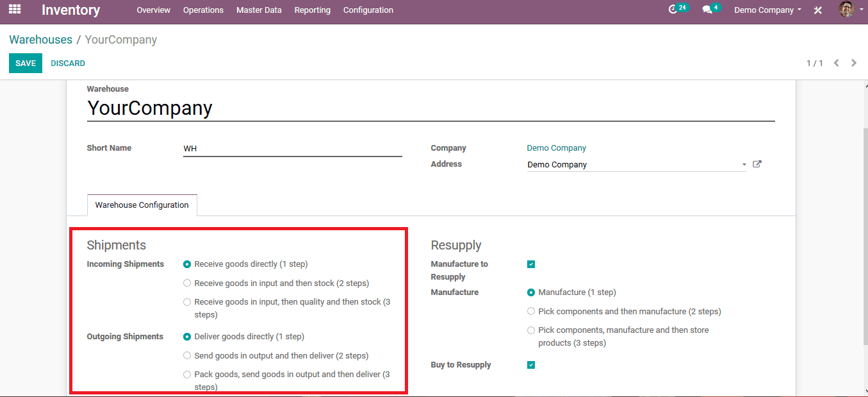Select Send goods in output and then deliver

[x=187, y=355]
